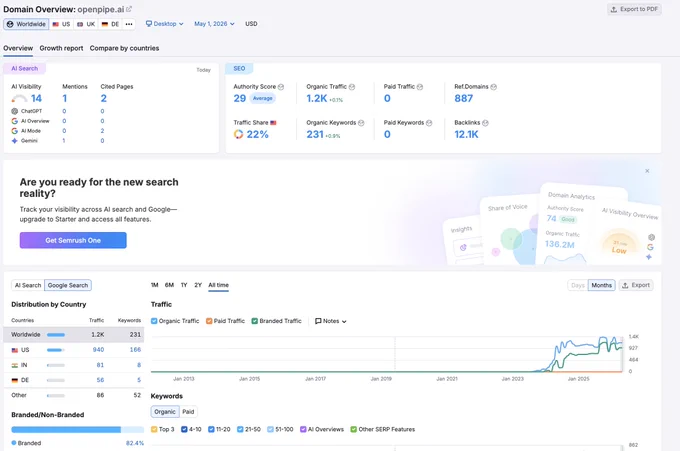The width and height of the screenshot is (680, 451).
Task: Click the Export to PDF button
Action: pos(634,9)
